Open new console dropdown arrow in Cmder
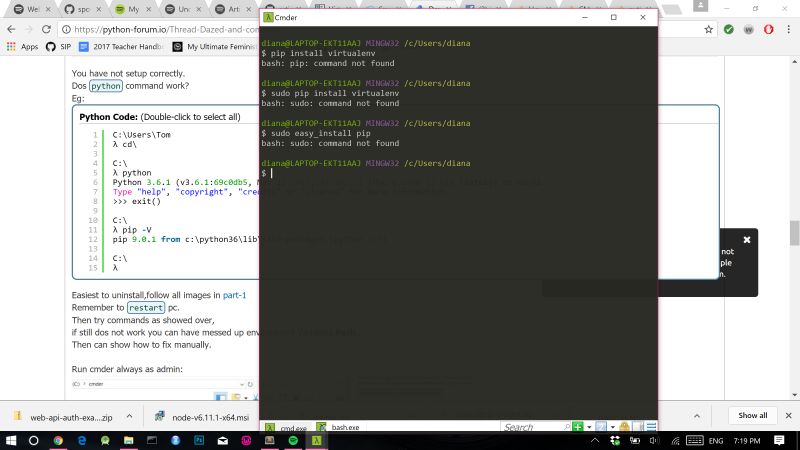800x450 pixels. [x=589, y=427]
